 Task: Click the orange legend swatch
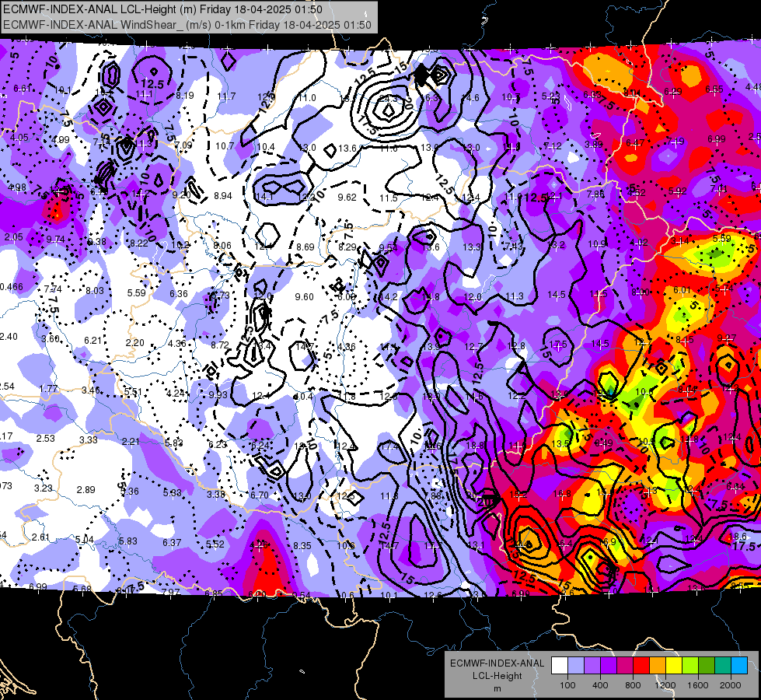(x=658, y=666)
